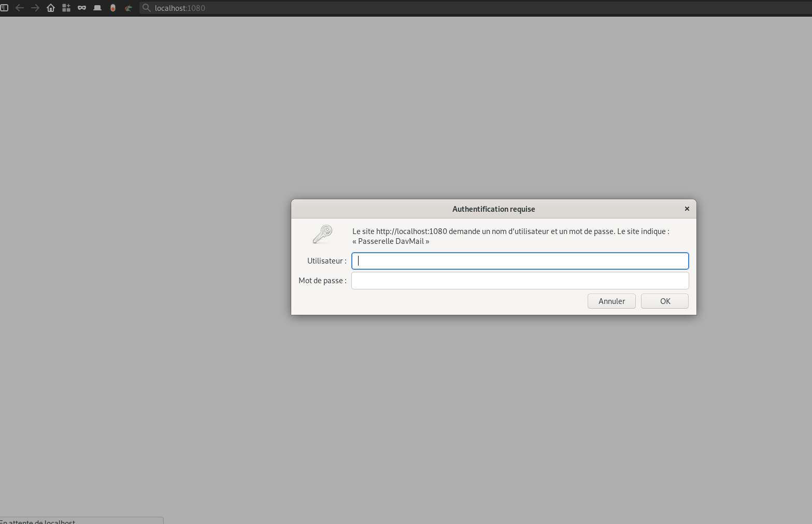Click the "En attente de localhost" status text

(x=37, y=521)
